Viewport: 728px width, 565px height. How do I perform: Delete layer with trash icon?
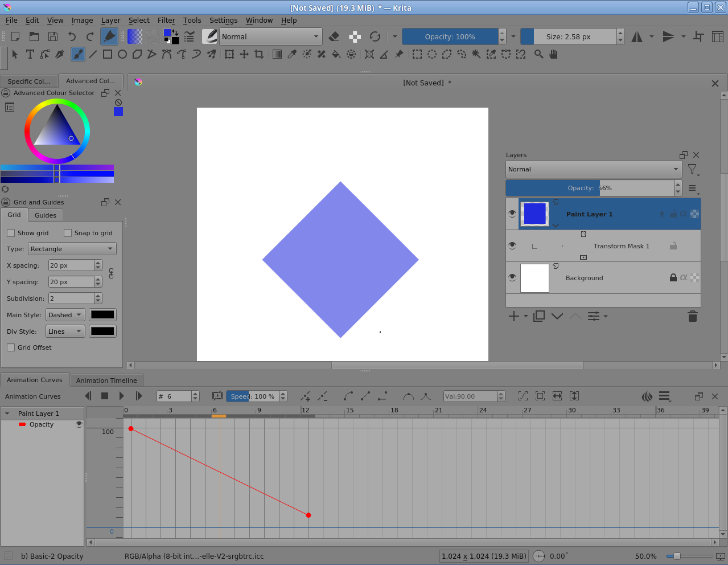pos(692,317)
